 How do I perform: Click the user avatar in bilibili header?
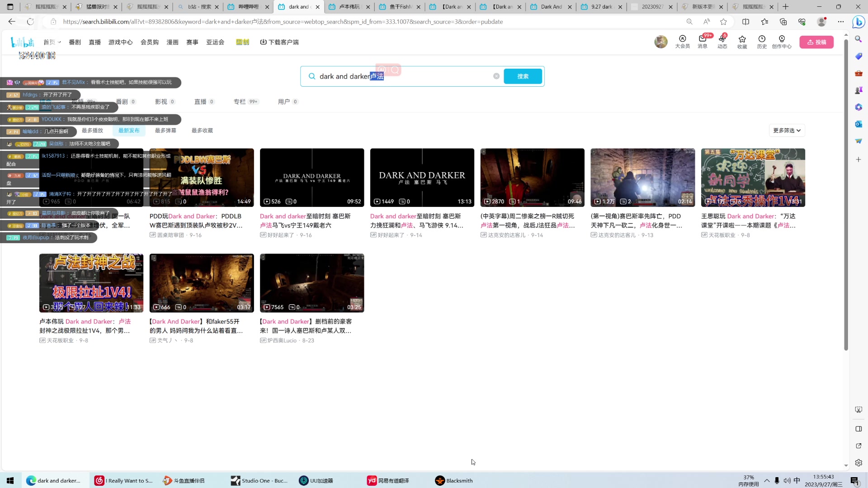660,42
